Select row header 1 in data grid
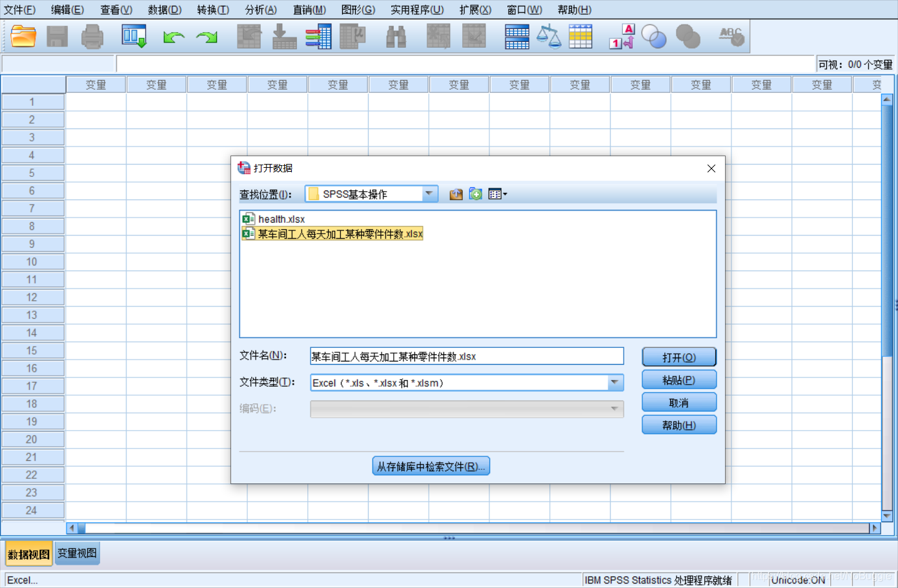Image resolution: width=898 pixels, height=588 pixels. point(32,102)
